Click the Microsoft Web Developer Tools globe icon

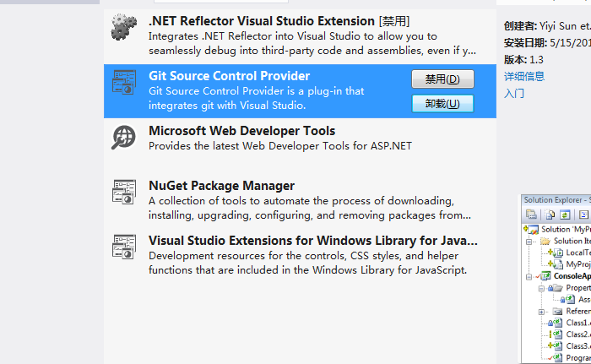[123, 137]
